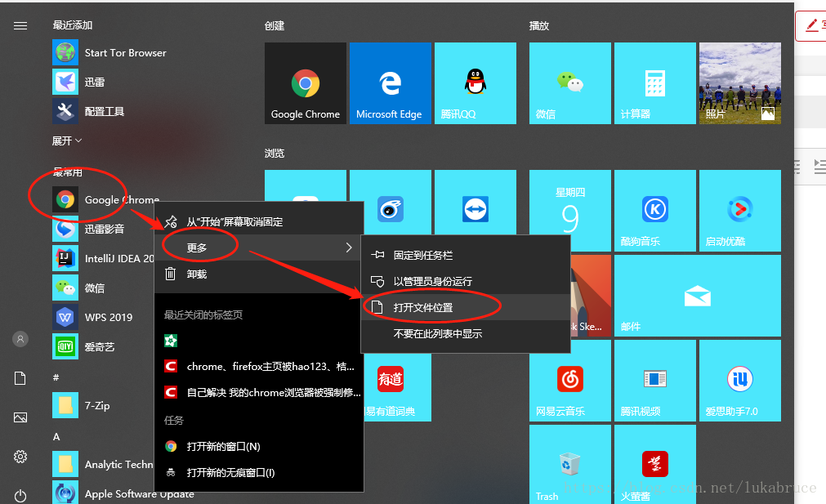This screenshot has height=504, width=826.
Task: Open Pictures icon in left sidebar
Action: click(x=20, y=417)
